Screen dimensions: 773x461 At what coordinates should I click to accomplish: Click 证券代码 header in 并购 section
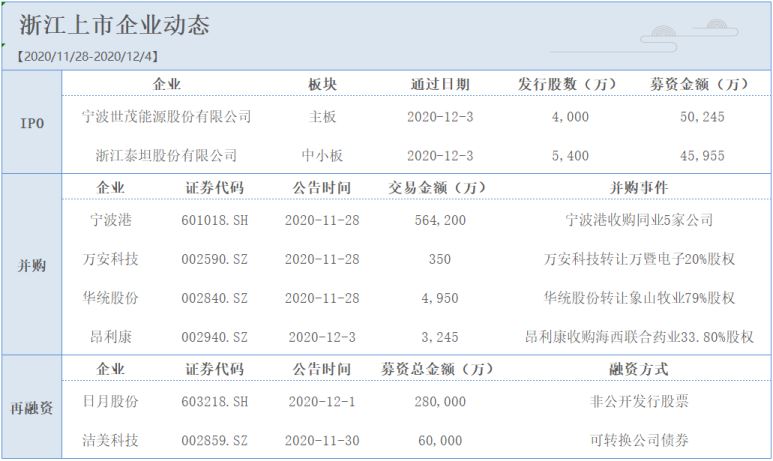pos(214,188)
